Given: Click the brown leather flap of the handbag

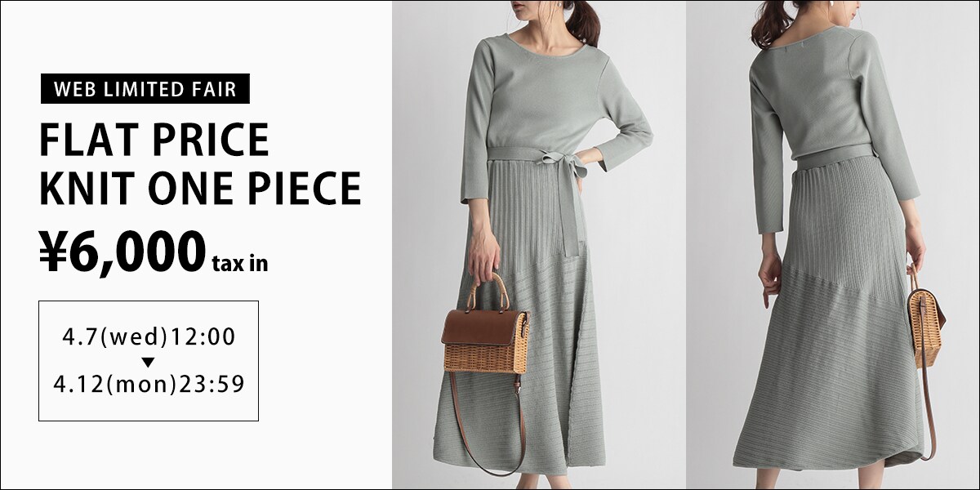Looking at the screenshot, I should [x=482, y=325].
